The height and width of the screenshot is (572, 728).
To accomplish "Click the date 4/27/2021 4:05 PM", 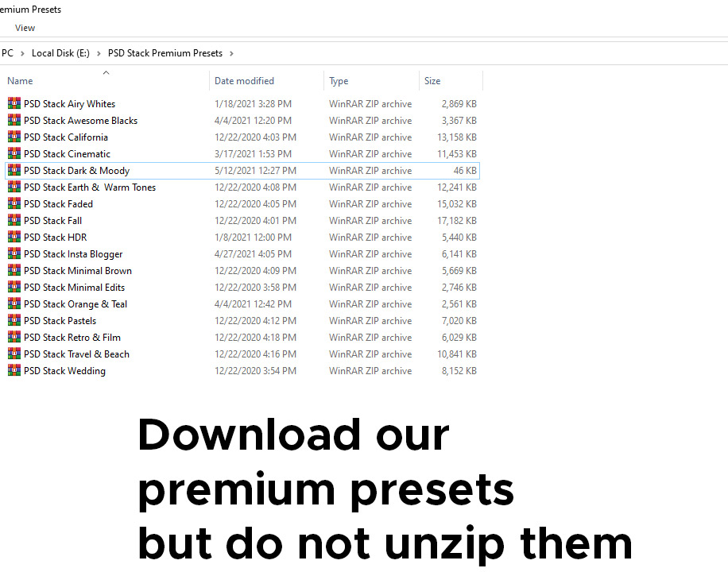I will click(x=253, y=254).
